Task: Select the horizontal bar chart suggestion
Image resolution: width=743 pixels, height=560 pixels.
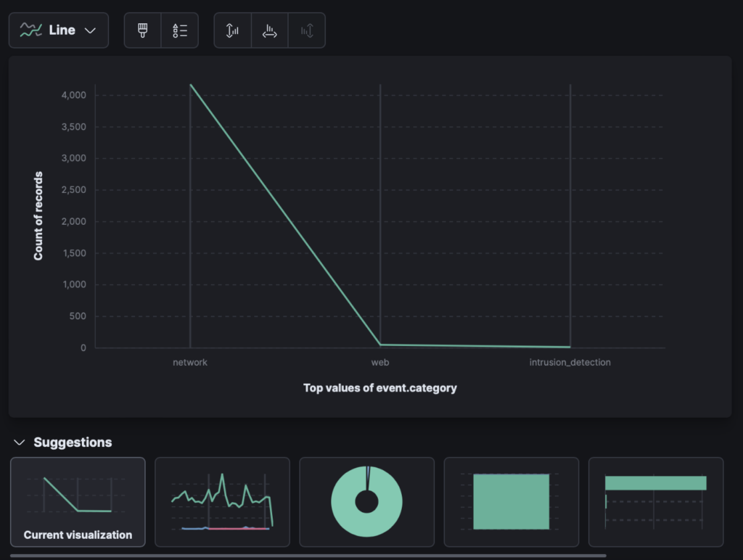Action: click(x=655, y=501)
